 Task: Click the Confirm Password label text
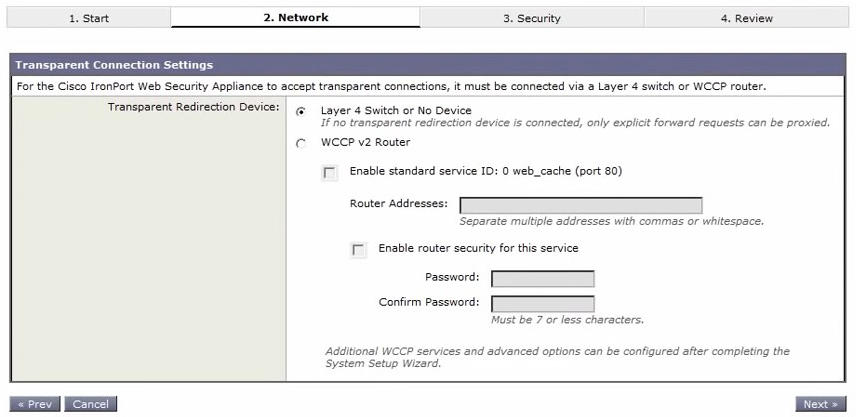pyautogui.click(x=428, y=302)
